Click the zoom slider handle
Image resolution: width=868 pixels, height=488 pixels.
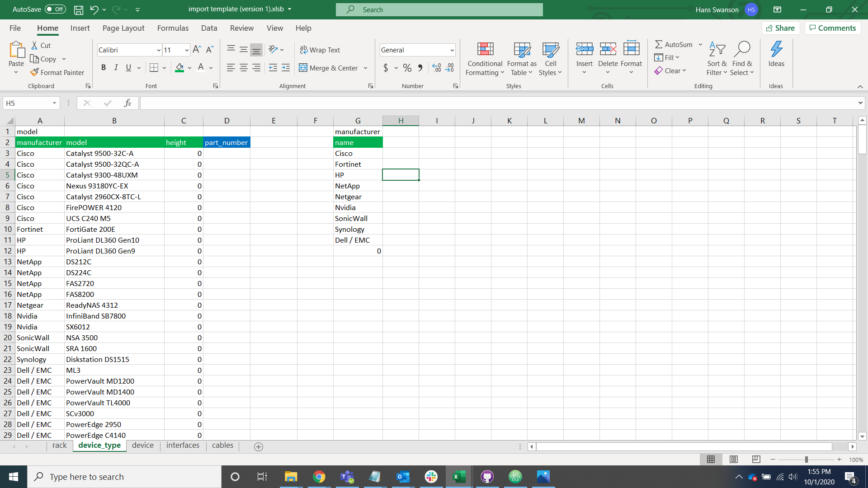tap(806, 460)
